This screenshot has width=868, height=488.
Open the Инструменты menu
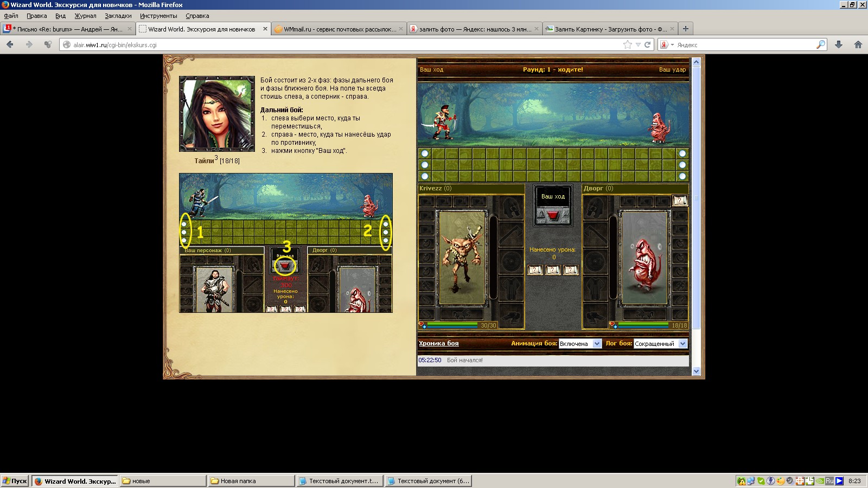point(158,16)
